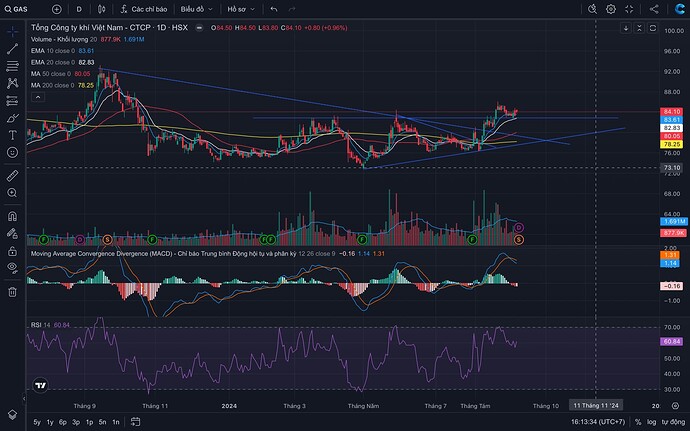This screenshot has width=690, height=431.
Task: Select 1n time range
Action: pos(116,422)
